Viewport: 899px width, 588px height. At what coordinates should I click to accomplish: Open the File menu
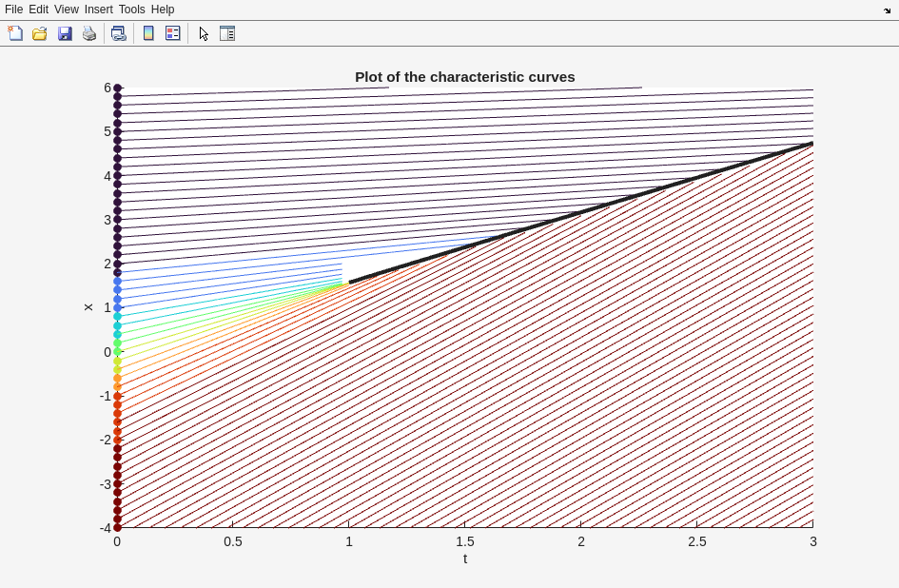point(13,10)
